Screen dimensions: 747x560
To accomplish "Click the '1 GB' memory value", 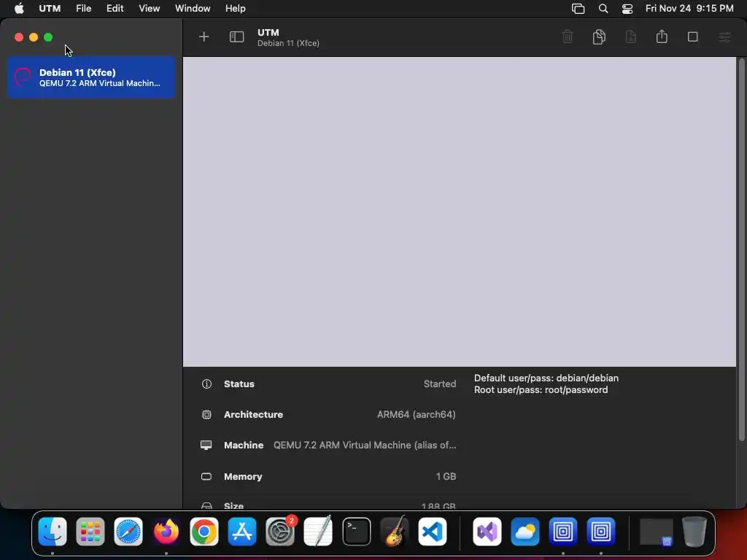I will (x=446, y=477).
